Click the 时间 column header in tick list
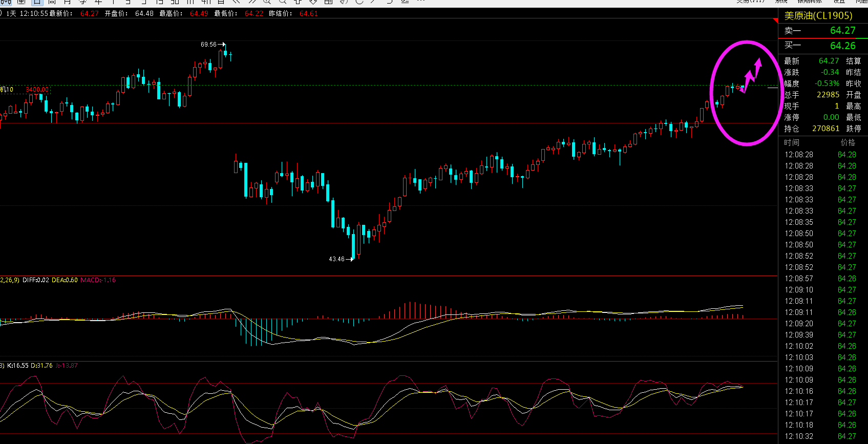 tap(791, 143)
